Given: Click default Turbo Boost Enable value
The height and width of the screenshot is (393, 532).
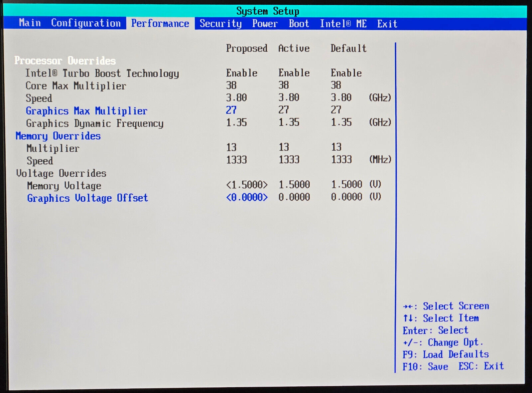Looking at the screenshot, I should (x=346, y=73).
